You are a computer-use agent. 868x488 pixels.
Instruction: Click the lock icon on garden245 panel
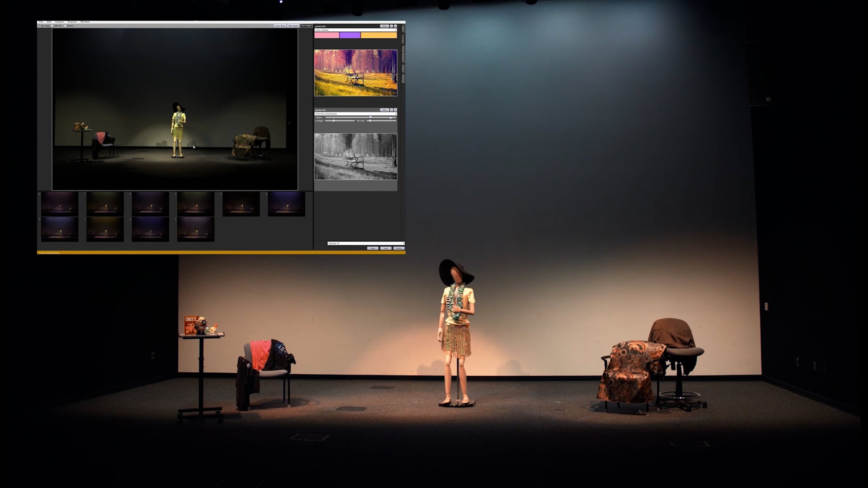coord(391,26)
